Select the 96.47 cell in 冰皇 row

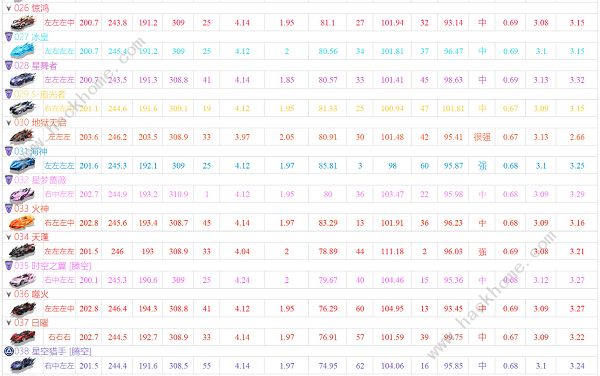pyautogui.click(x=453, y=51)
